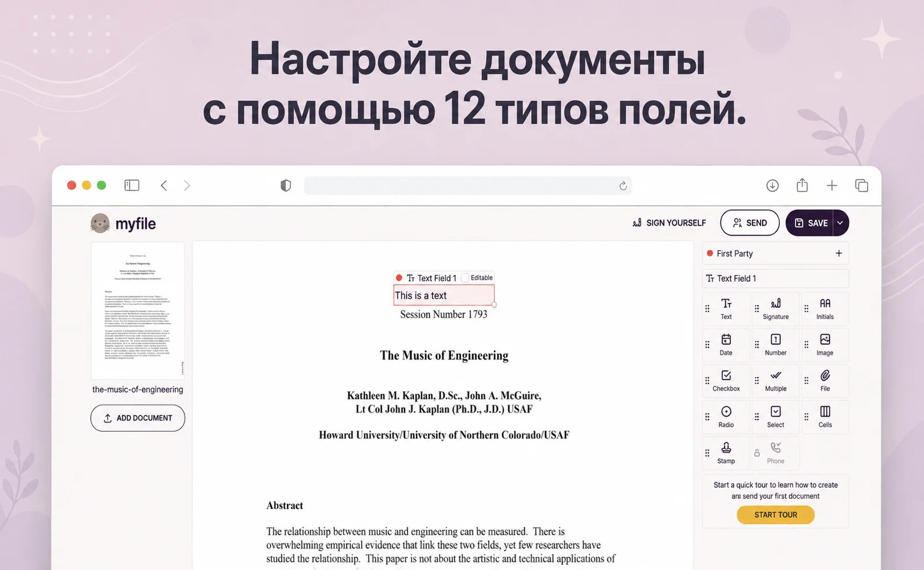Image resolution: width=924 pixels, height=570 pixels.
Task: Select the First Party signer row
Action: click(x=775, y=253)
